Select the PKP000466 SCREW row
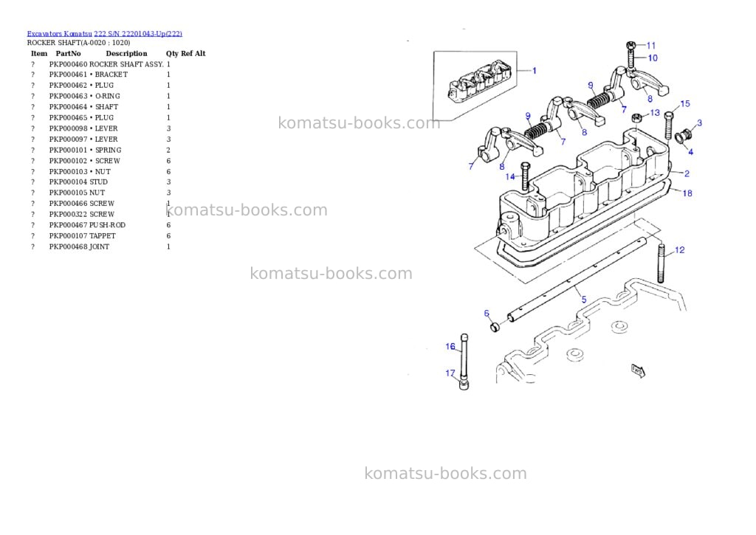This screenshot has width=756, height=535. pyautogui.click(x=100, y=204)
